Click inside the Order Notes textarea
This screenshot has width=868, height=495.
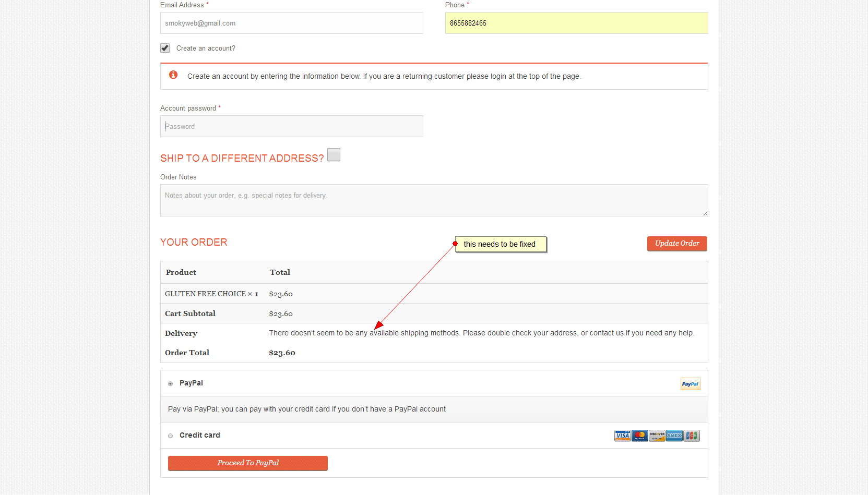(433, 200)
